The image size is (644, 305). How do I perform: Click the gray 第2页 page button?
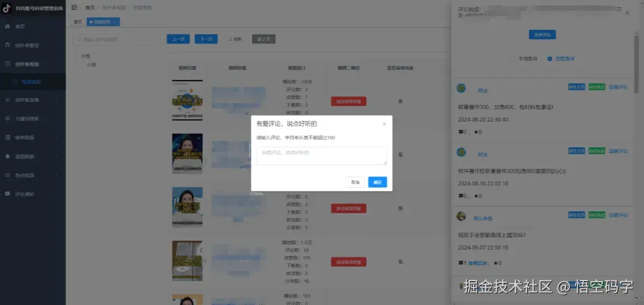pyautogui.click(x=264, y=39)
